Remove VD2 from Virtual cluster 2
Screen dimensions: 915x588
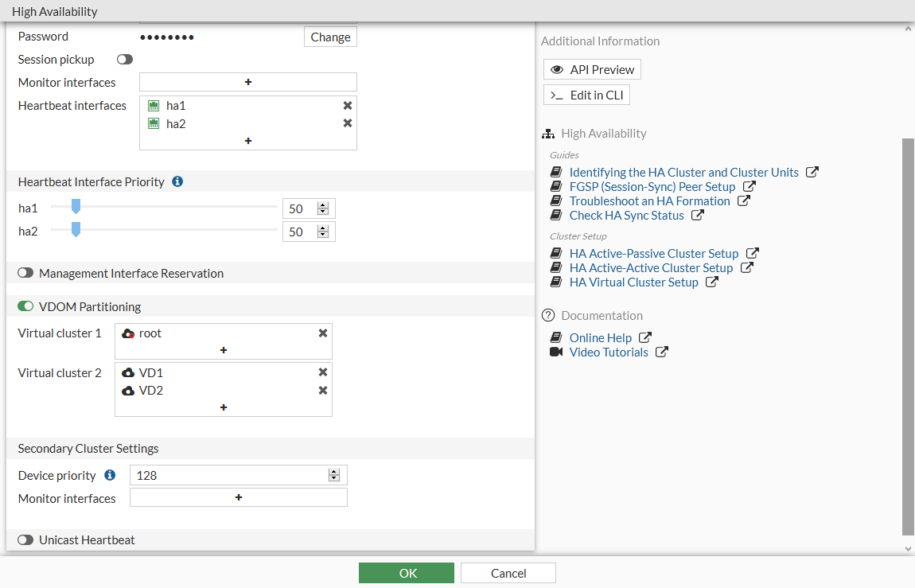tap(323, 391)
